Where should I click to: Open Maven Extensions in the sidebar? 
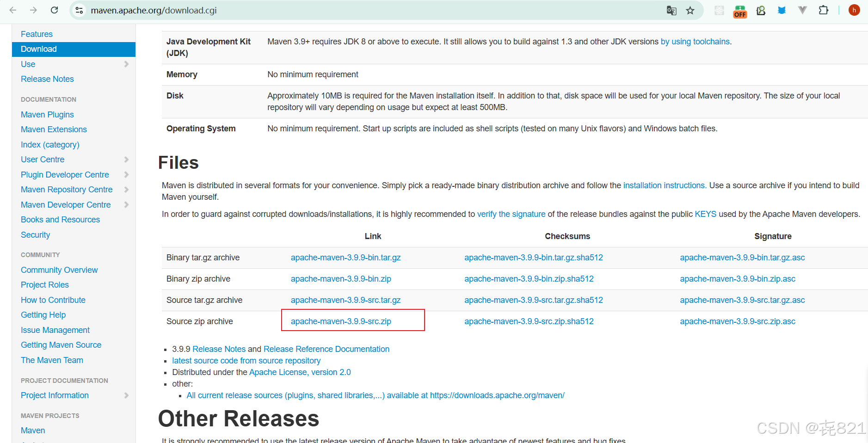point(54,129)
